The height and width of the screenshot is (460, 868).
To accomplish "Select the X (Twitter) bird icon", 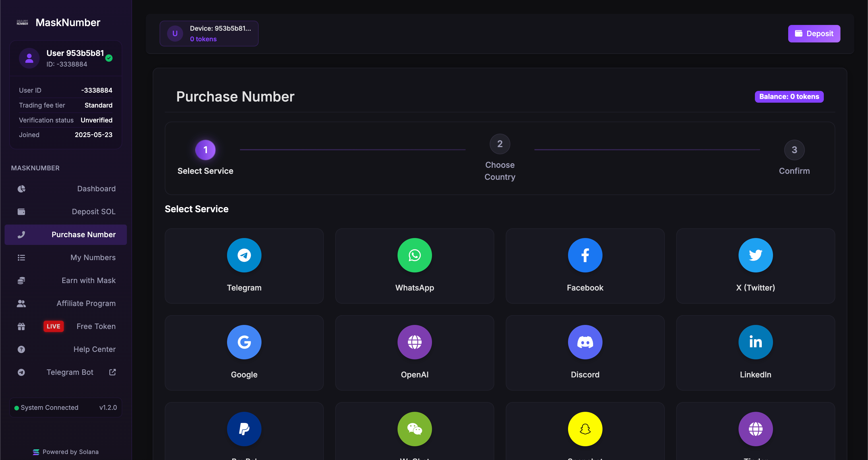I will point(755,255).
